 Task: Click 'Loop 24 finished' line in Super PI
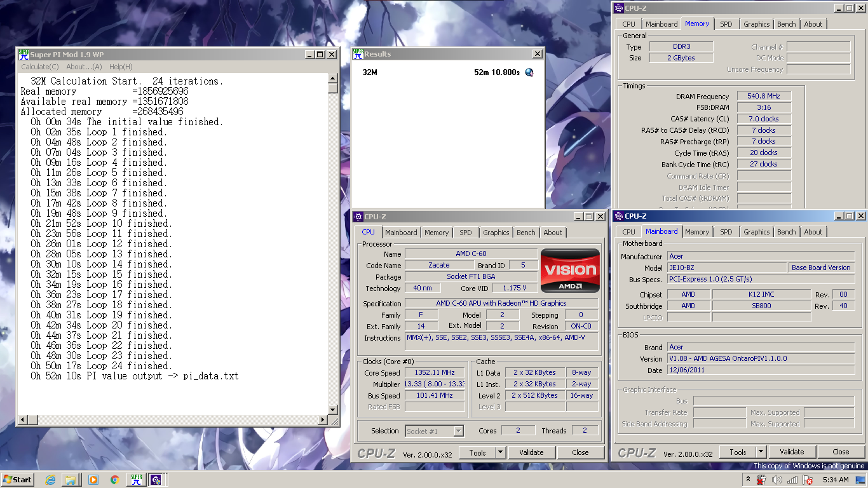102,366
